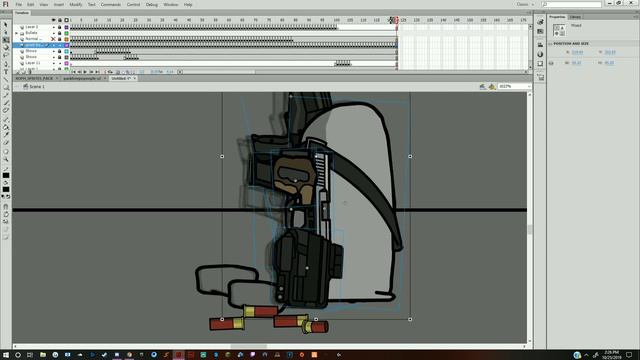Screen dimensions: 640x360
Task: Click the H height value field
Action: pyautogui.click(x=609, y=63)
